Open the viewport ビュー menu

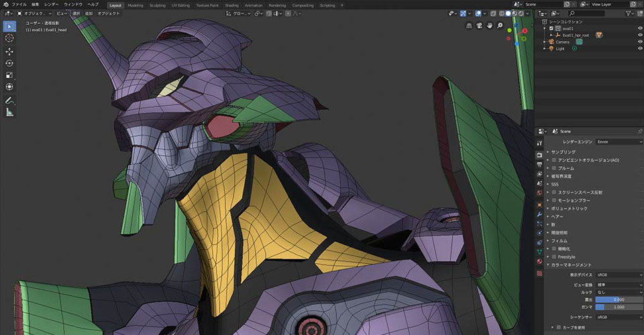[x=62, y=13]
